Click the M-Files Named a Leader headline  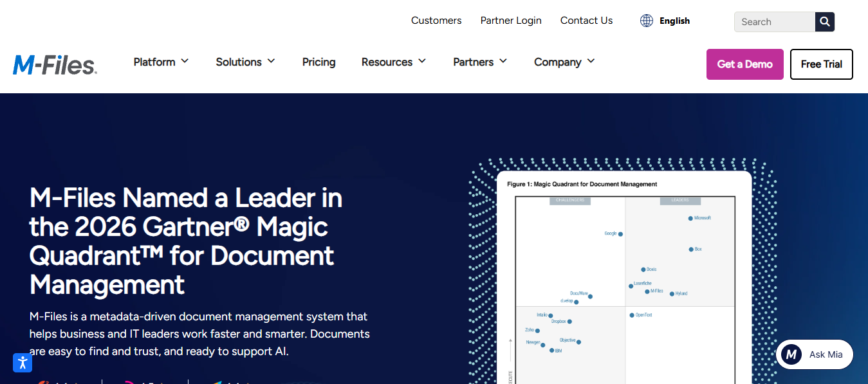click(186, 241)
